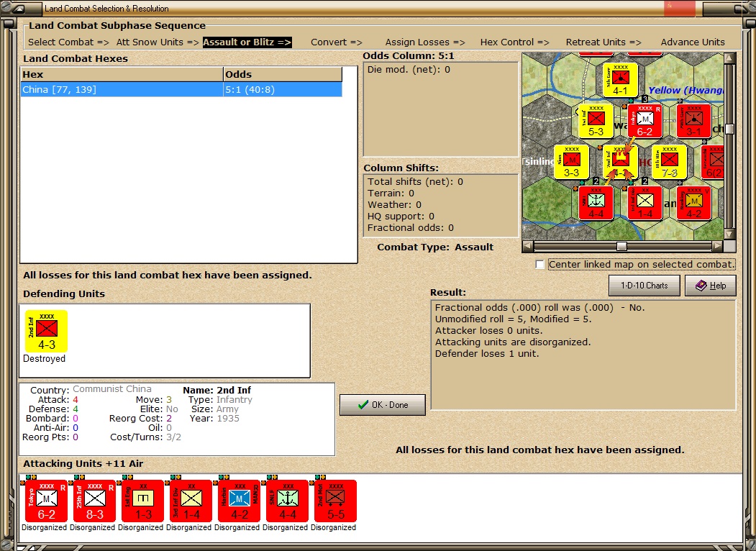Click the yellow 5-3 infantry counter on map
This screenshot has width=756, height=551.
596,121
